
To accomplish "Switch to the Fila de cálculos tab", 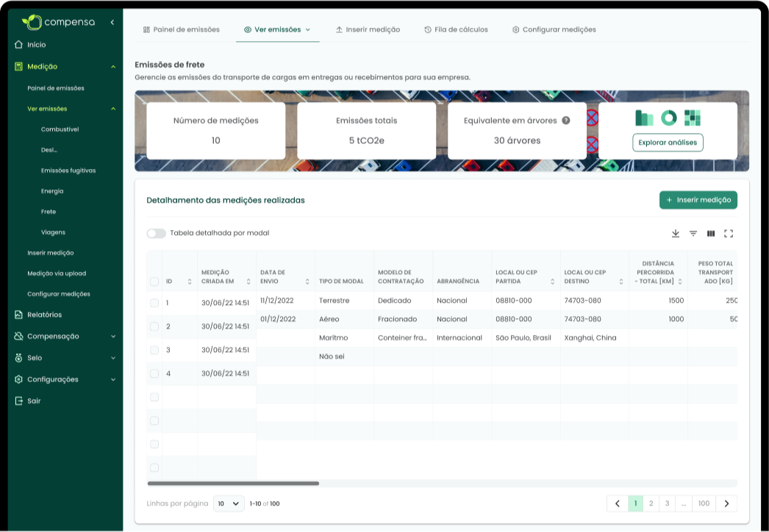I will 456,29.
